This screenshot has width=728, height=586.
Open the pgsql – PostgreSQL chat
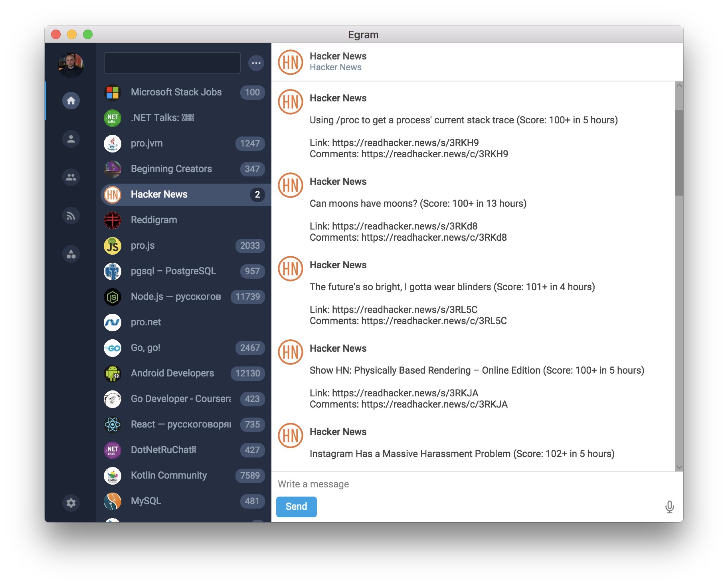click(186, 271)
